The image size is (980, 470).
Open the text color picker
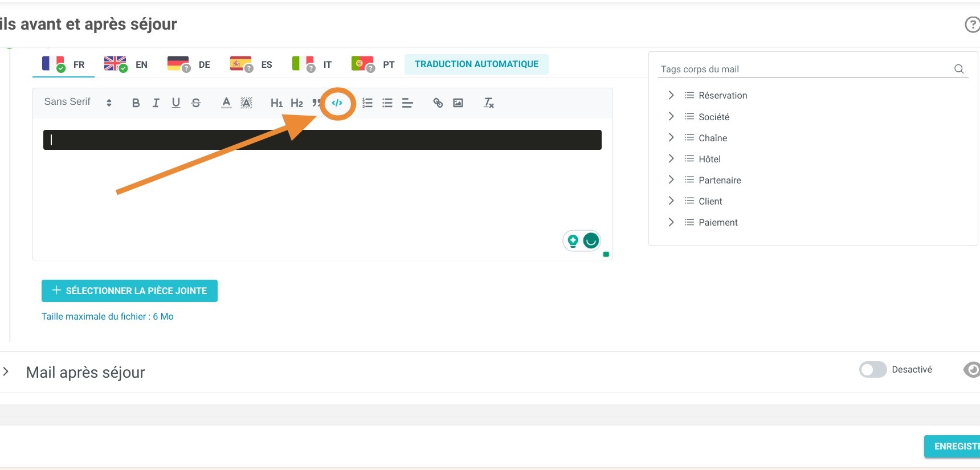click(x=226, y=103)
